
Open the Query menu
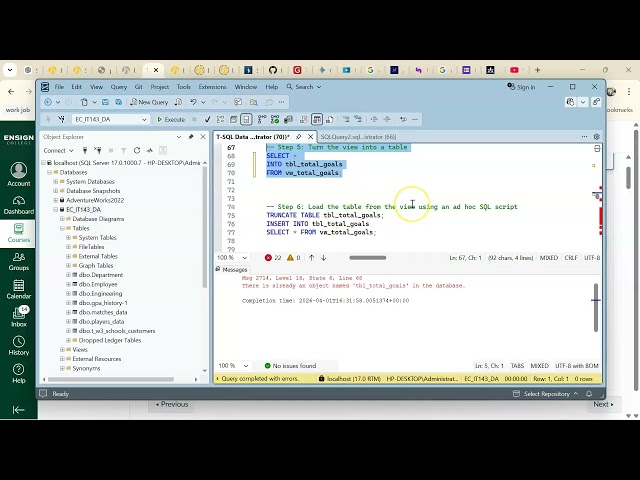119,87
